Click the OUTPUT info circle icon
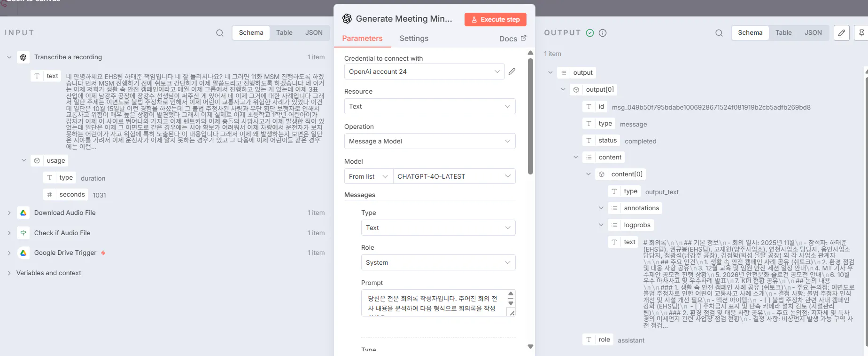Screen dimensions: 868x356 coord(603,33)
